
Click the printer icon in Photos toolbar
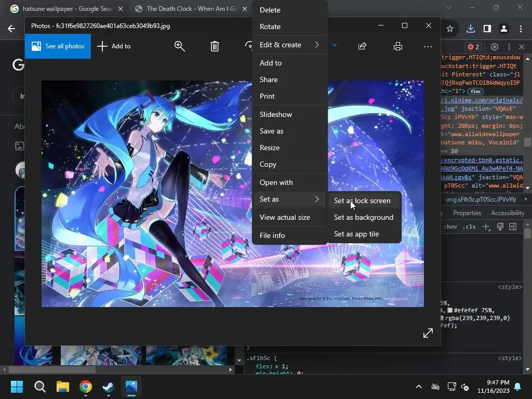pyautogui.click(x=397, y=46)
